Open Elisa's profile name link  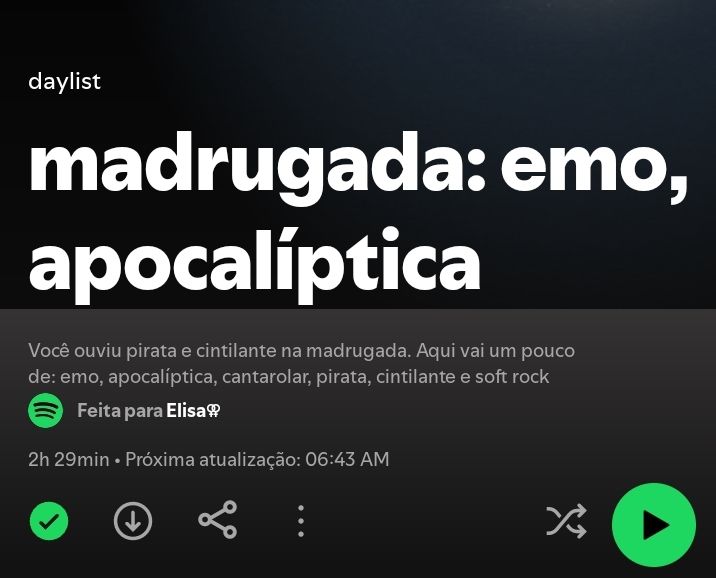click(x=186, y=410)
